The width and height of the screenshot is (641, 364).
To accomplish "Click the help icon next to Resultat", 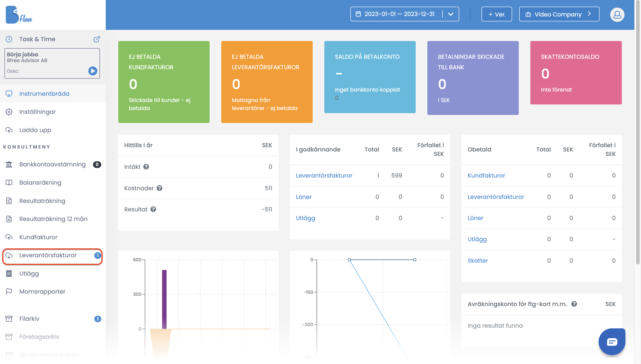I will pos(153,209).
